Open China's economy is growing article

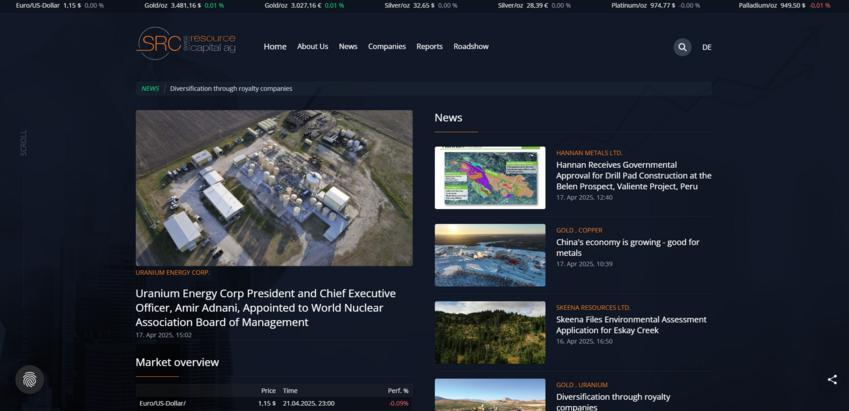point(628,247)
